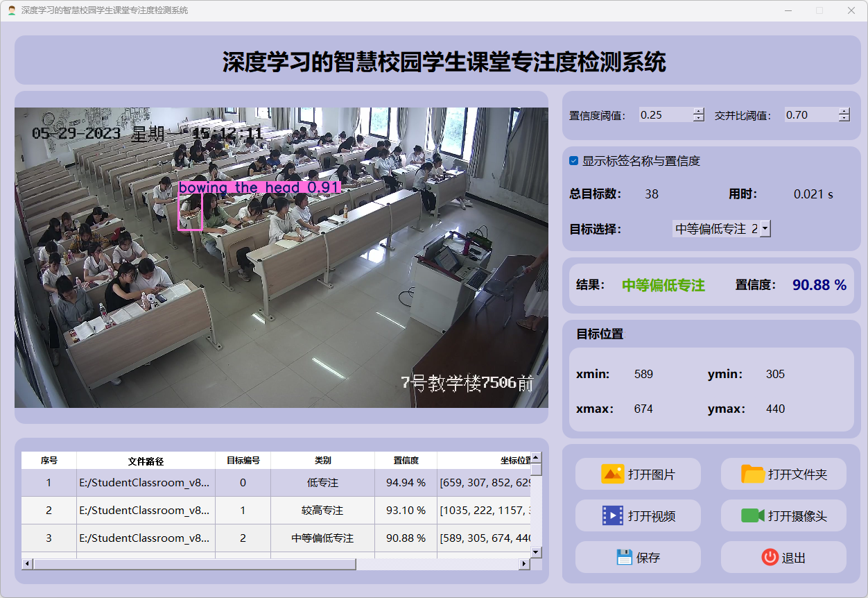868x598 pixels.
Task: Click the table's vertical scrollbar down arrow
Action: (536, 552)
